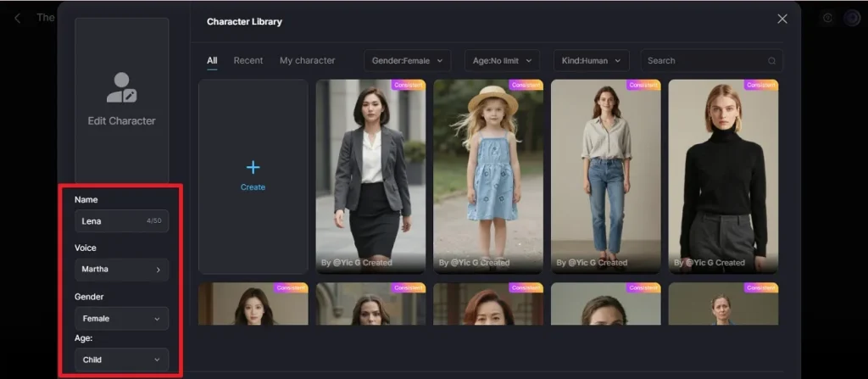
Task: Close the Character Library dialog
Action: click(x=782, y=20)
